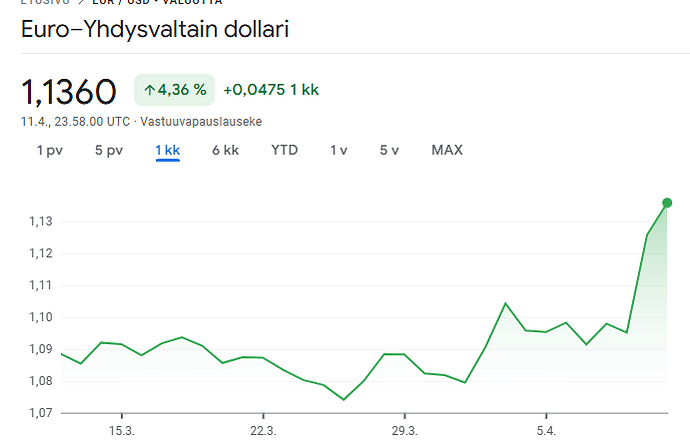Image resolution: width=690 pixels, height=445 pixels.
Task: Show the 6 kk chart range
Action: (x=225, y=150)
